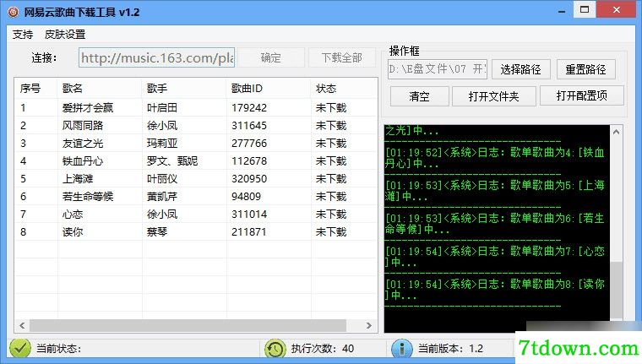Click the 选择路径 button
642x364 pixels.
(x=521, y=69)
